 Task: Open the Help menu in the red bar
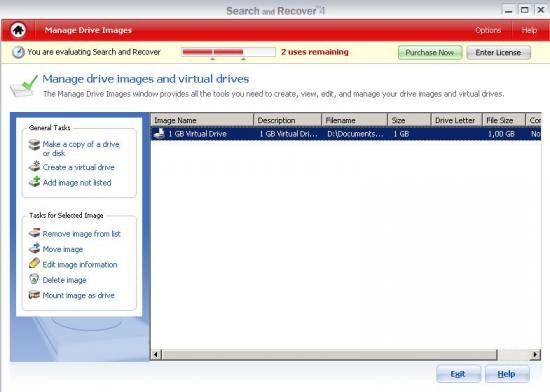pyautogui.click(x=529, y=30)
